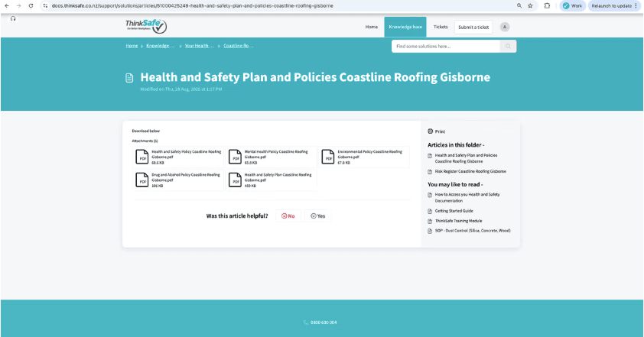Go to Tickets tab
The image size is (644, 337).
tap(441, 27)
